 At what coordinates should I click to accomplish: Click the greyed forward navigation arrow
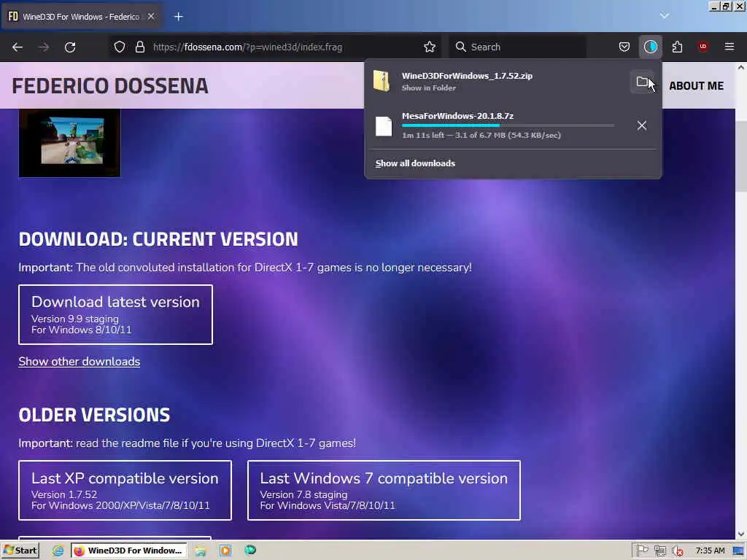pos(44,47)
